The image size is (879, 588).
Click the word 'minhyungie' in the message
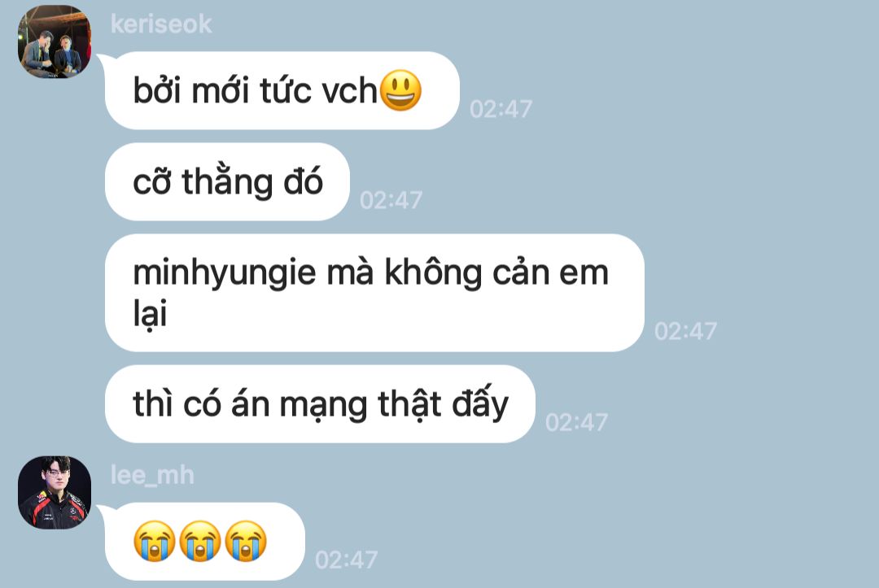(225, 274)
